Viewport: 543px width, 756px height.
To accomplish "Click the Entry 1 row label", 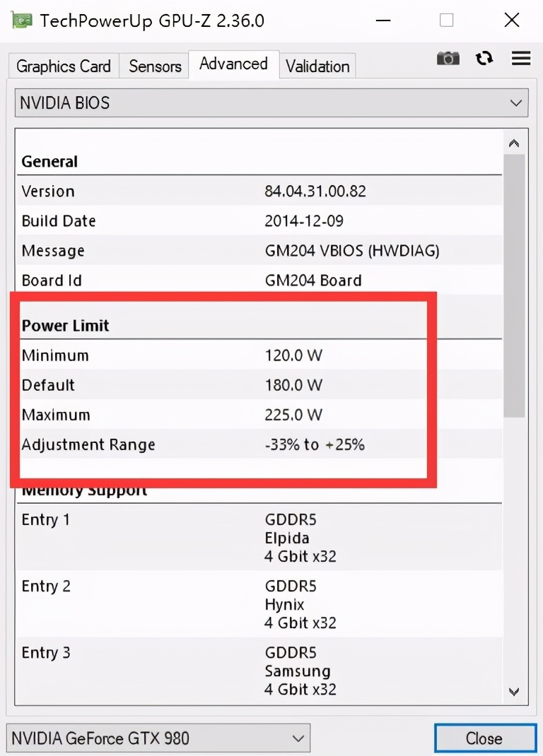I will tap(46, 520).
